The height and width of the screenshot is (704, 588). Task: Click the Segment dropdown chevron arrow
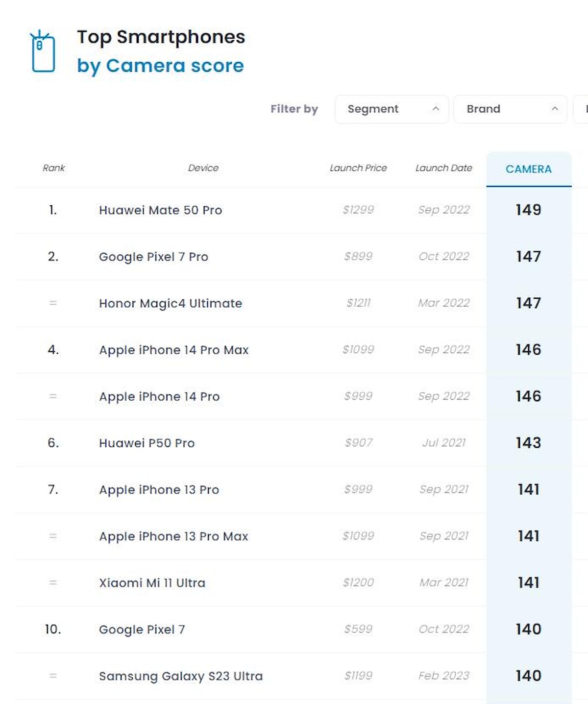[x=436, y=109]
